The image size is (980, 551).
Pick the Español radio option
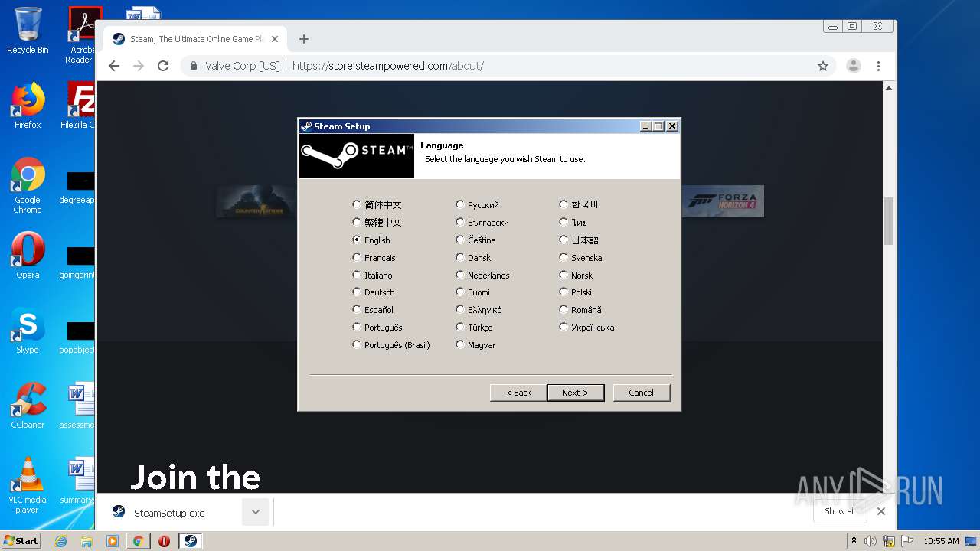point(357,309)
